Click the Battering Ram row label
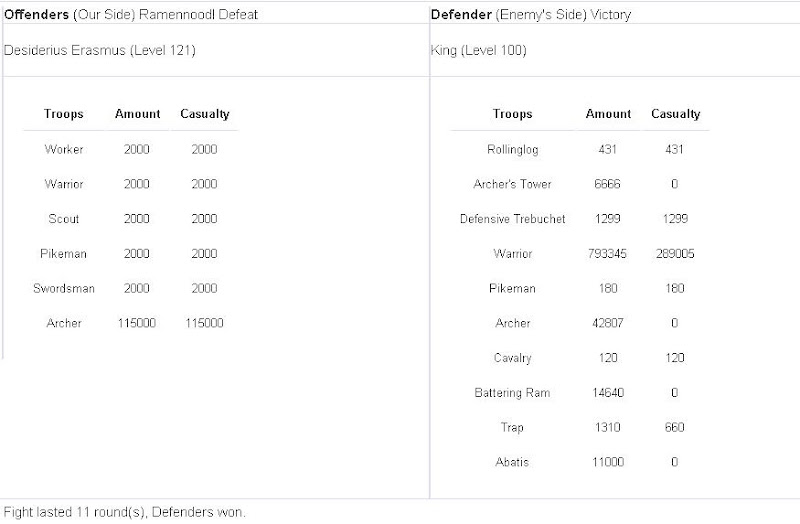Image resolution: width=800 pixels, height=524 pixels. (512, 393)
